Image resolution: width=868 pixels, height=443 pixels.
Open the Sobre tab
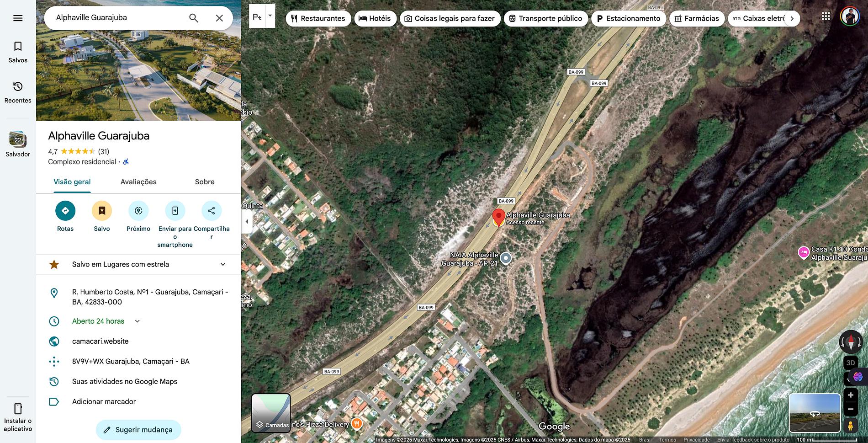click(x=205, y=182)
